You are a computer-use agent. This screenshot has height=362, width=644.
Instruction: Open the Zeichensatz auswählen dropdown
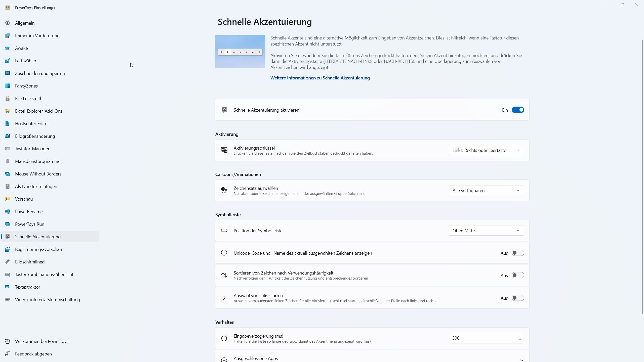point(486,191)
